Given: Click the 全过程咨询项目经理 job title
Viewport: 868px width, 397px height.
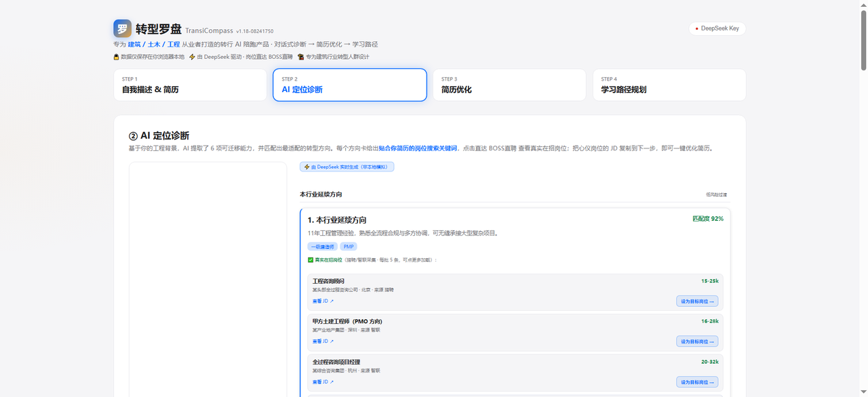Looking at the screenshot, I should tap(336, 362).
